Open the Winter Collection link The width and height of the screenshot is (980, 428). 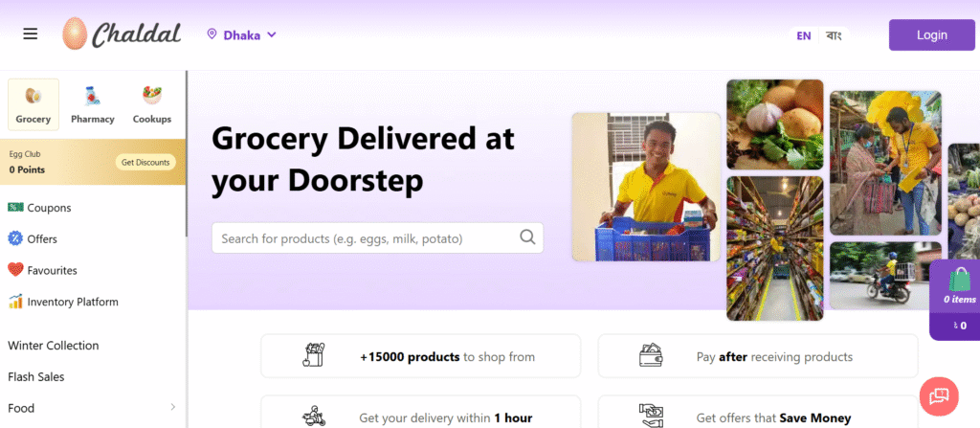click(x=54, y=346)
